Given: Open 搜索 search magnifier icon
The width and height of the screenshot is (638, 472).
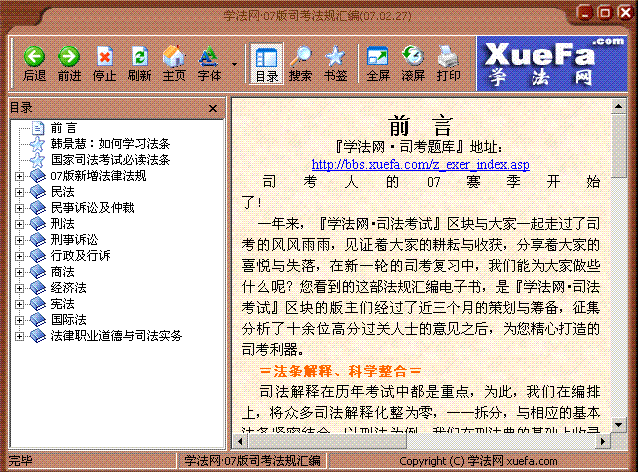Looking at the screenshot, I should [300, 56].
